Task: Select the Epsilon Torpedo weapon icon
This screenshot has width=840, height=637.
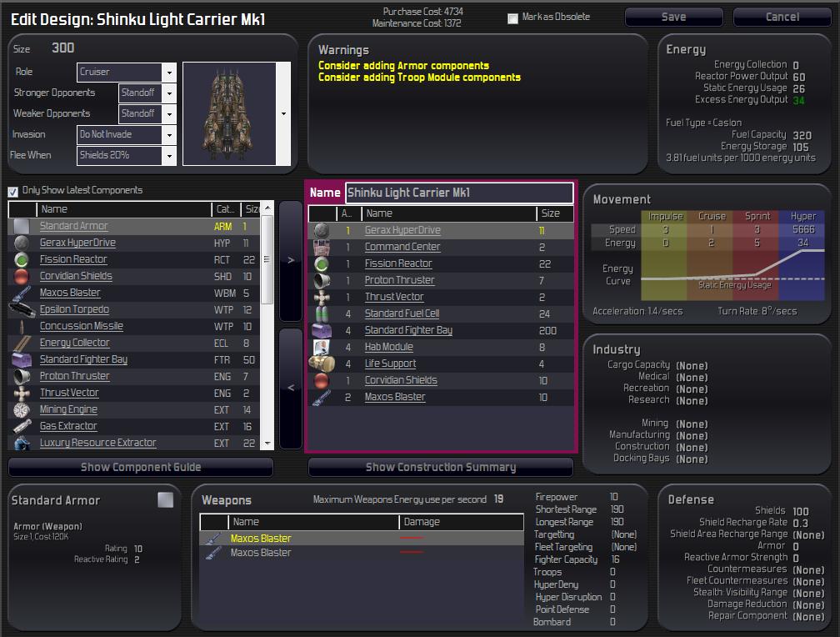Action: tap(22, 309)
